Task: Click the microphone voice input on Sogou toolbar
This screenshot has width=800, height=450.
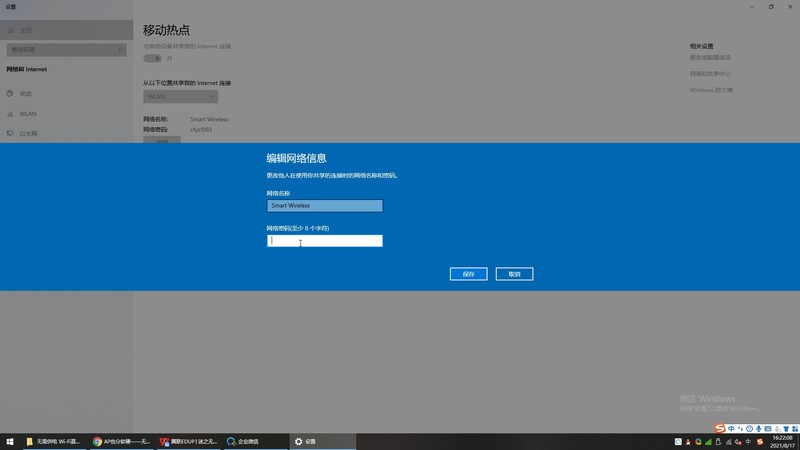Action: [x=759, y=429]
